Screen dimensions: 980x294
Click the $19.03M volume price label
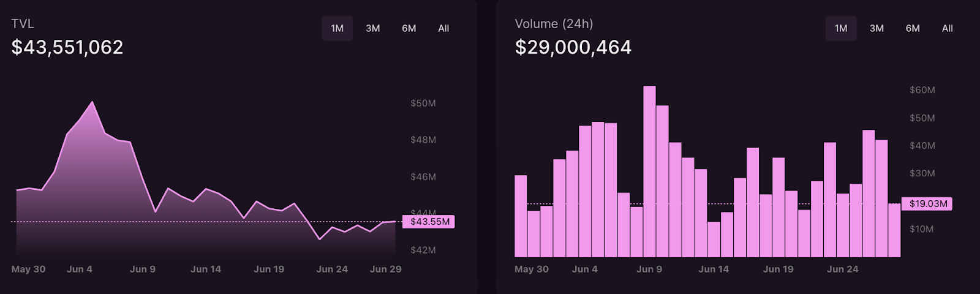(927, 204)
